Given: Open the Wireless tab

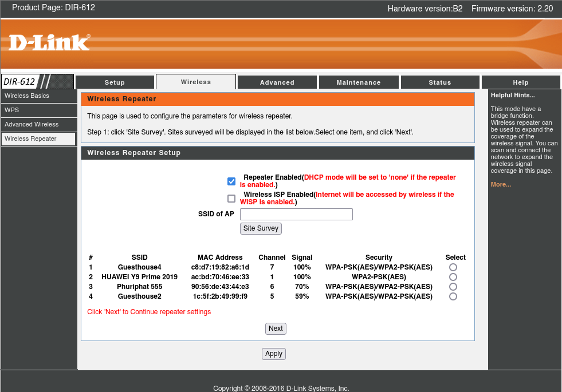Looking at the screenshot, I should [x=196, y=82].
